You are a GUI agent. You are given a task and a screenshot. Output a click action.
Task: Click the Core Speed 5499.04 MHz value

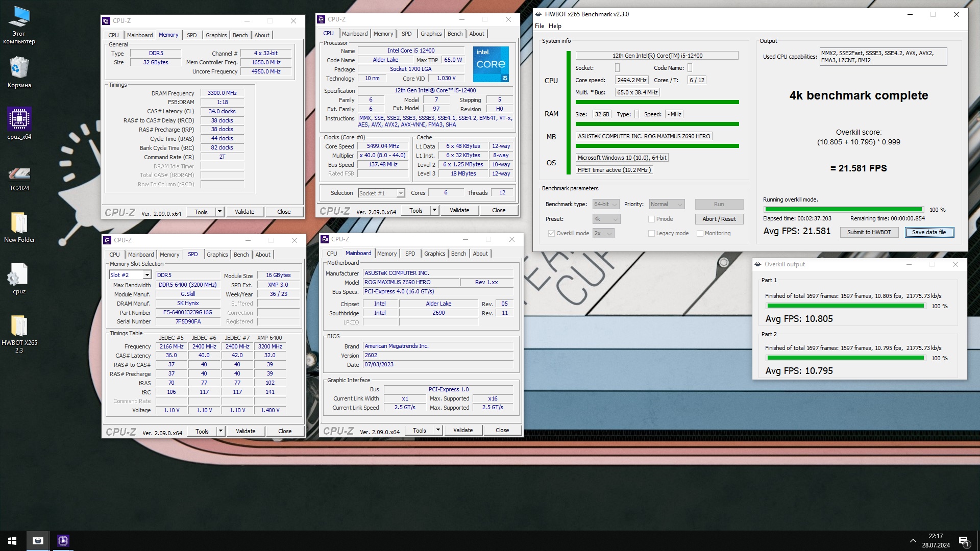tap(383, 146)
